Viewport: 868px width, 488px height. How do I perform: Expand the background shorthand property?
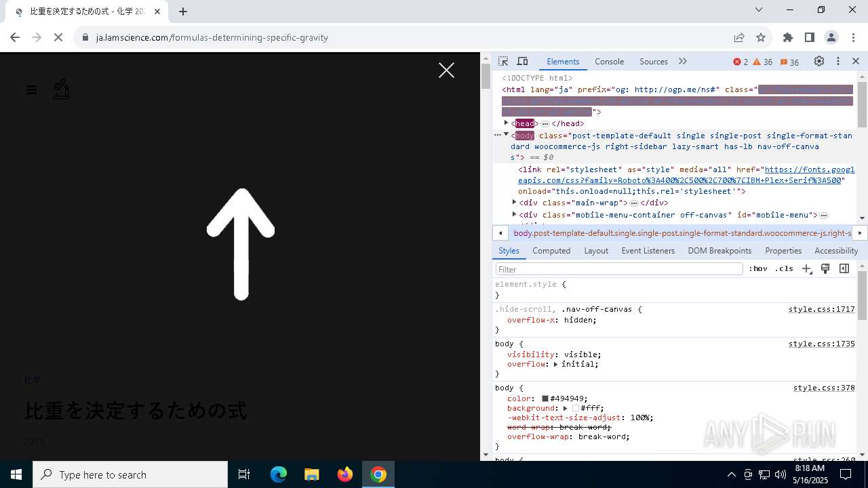pos(565,408)
